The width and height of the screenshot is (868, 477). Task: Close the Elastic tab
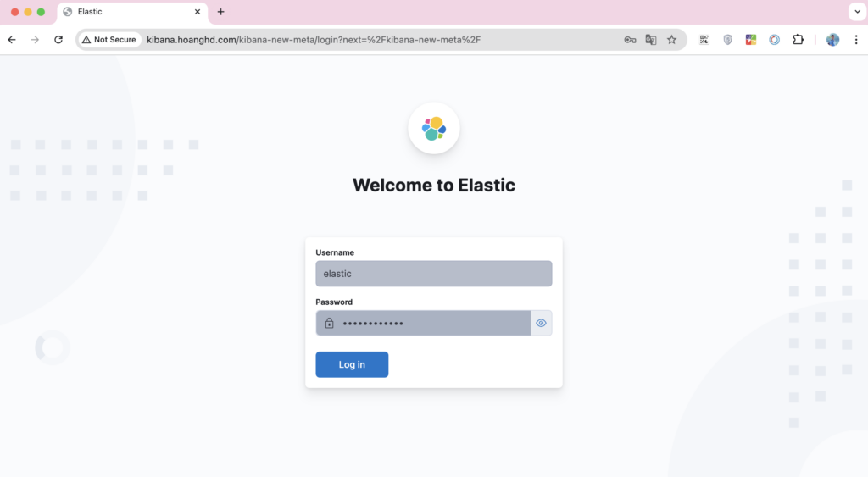197,12
